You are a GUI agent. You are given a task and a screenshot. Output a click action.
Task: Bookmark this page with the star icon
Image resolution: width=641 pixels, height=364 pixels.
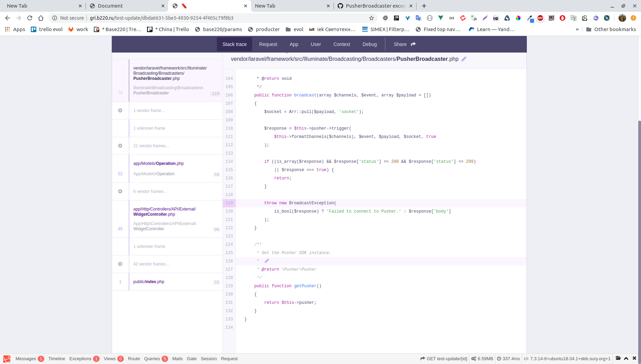(372, 18)
